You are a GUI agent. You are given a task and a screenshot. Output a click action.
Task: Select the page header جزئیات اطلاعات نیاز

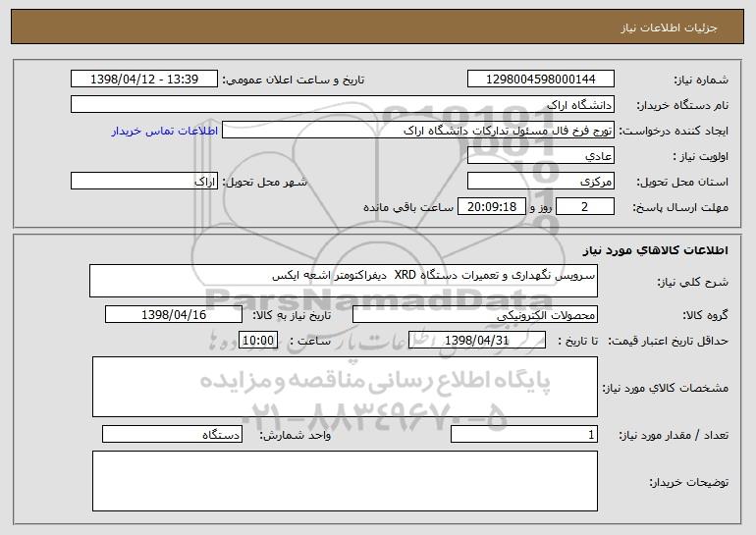click(x=669, y=27)
